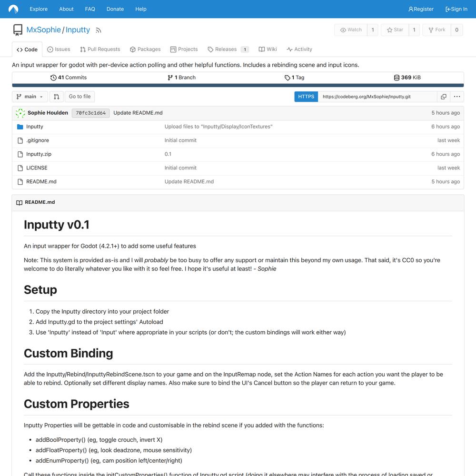
Task: Click the 369 KiB repository size
Action: [407, 78]
